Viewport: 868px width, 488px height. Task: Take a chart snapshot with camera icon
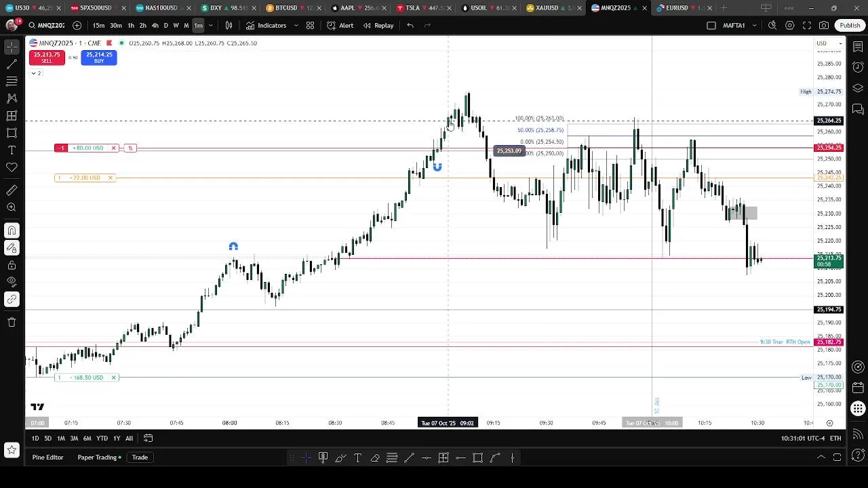(824, 25)
